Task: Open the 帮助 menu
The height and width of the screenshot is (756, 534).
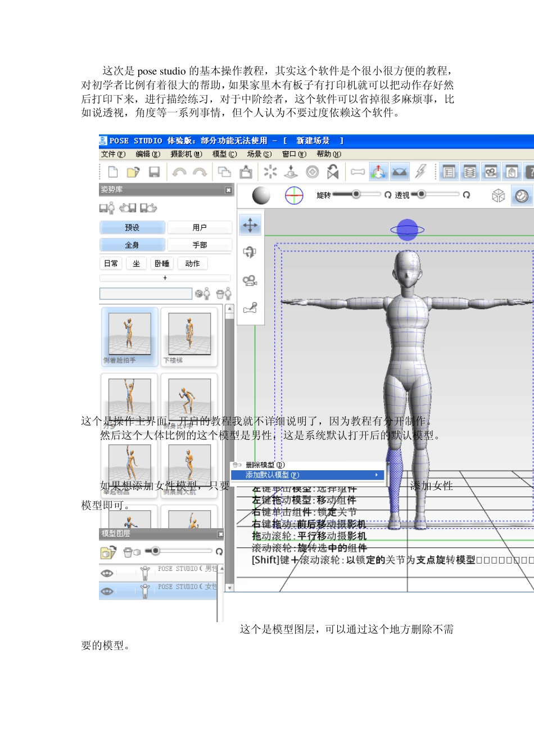Action: pyautogui.click(x=329, y=154)
